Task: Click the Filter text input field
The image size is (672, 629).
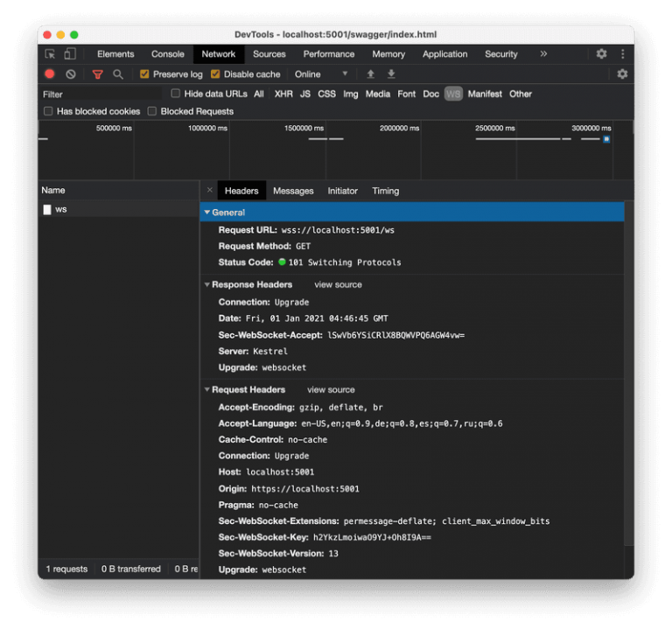Action: click(101, 94)
